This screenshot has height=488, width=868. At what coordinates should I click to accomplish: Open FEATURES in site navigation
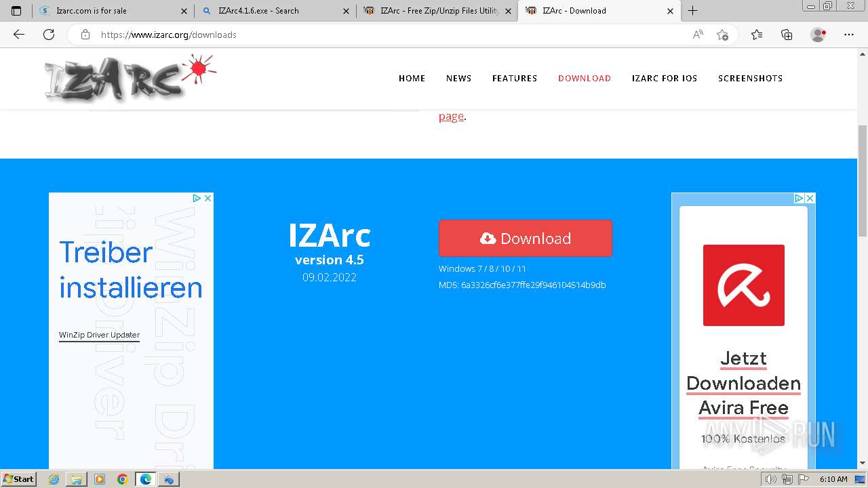515,78
